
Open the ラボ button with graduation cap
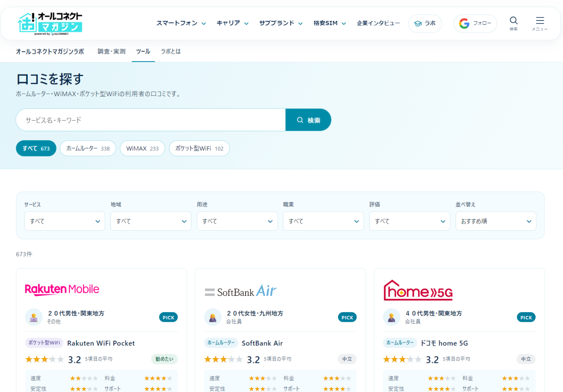[x=425, y=24]
